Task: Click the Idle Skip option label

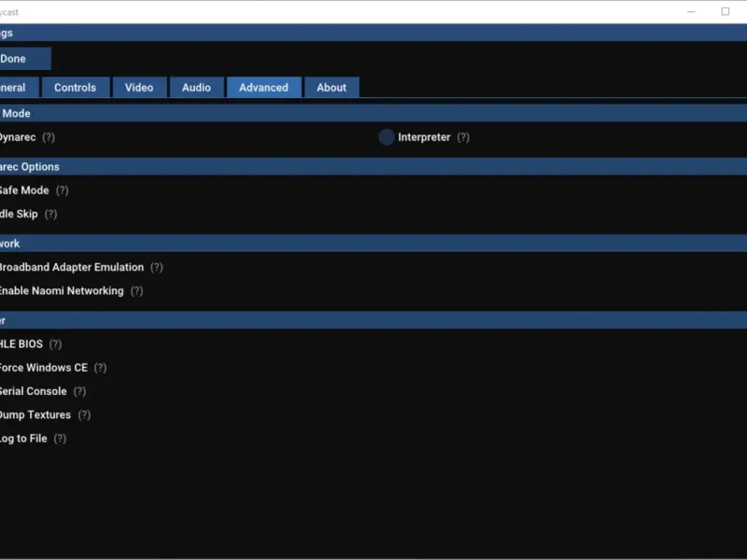Action: pyautogui.click(x=19, y=215)
